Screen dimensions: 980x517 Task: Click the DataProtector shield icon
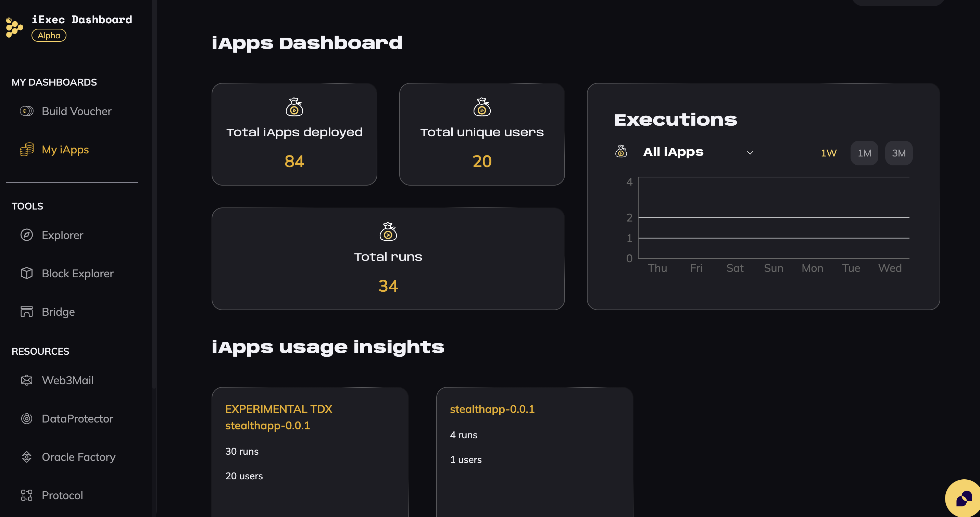click(26, 418)
